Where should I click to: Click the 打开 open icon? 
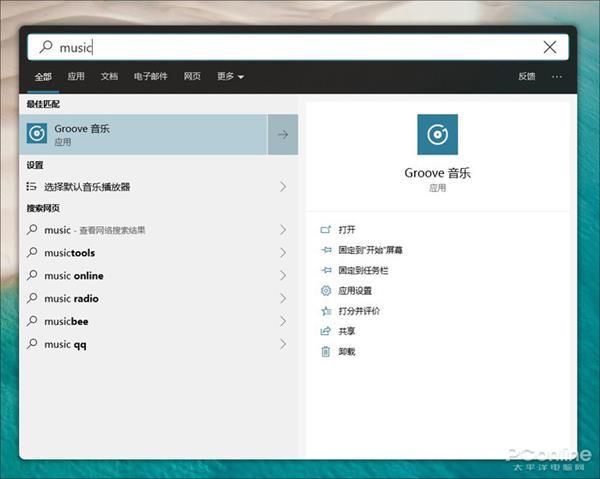point(325,230)
